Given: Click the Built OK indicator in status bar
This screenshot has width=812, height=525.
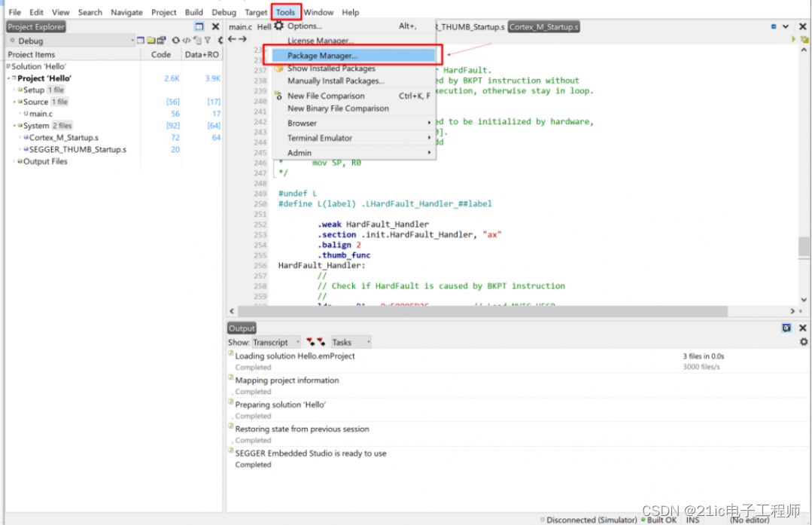Looking at the screenshot, I should click(660, 519).
